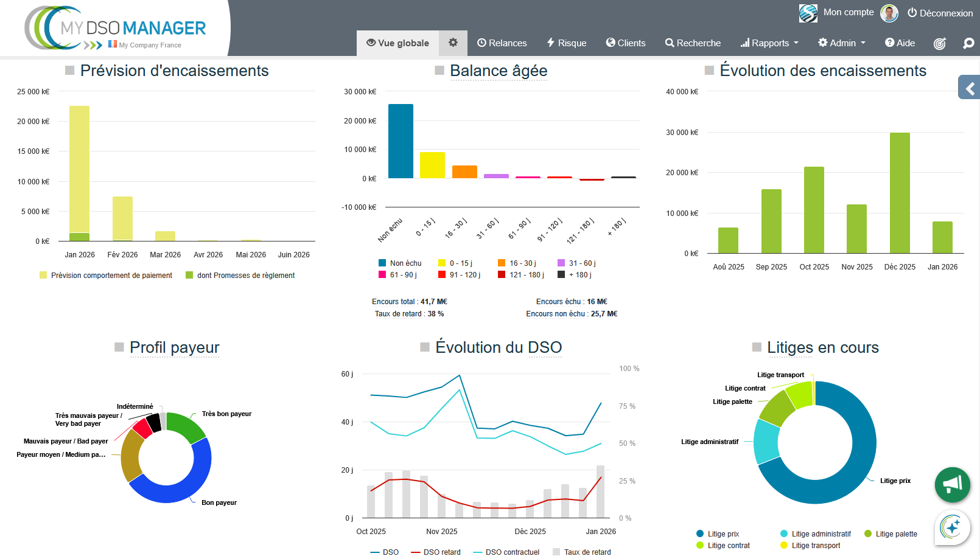Open the magnifier search icon at far right
980x556 pixels.
[968, 43]
